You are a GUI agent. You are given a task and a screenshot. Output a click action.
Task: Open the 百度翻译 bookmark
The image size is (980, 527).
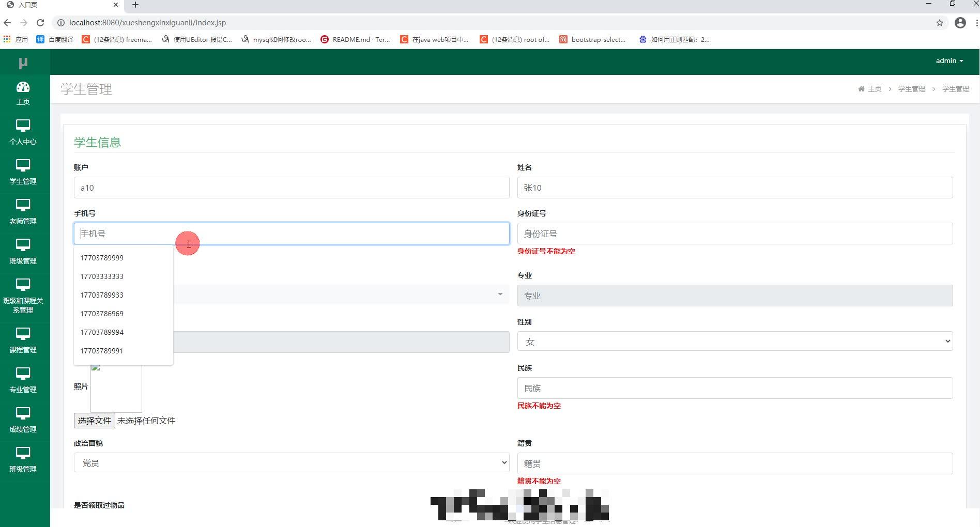tap(55, 39)
